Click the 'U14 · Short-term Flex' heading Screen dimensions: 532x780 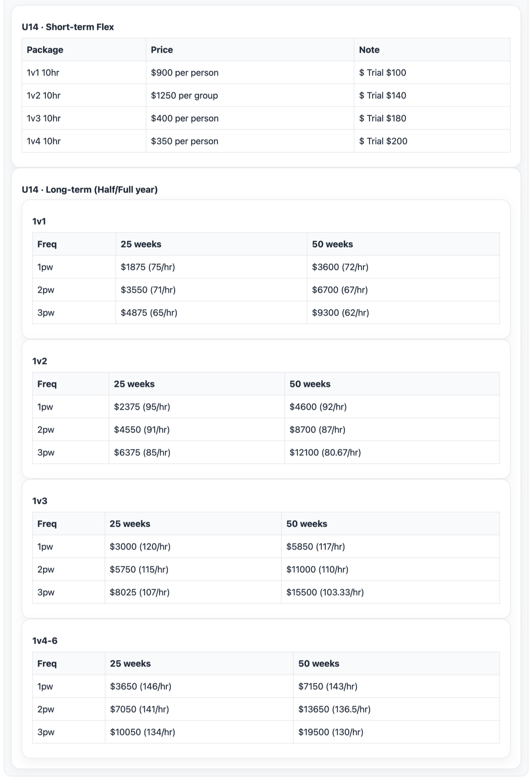coord(68,27)
